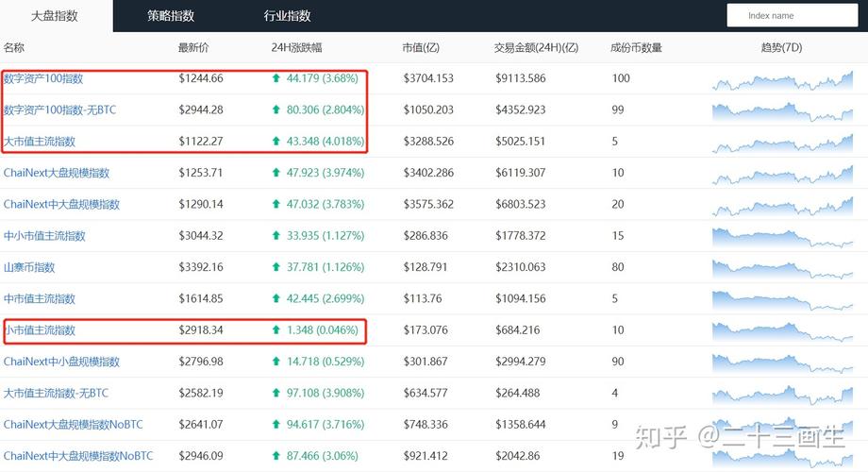868x472 pixels.
Task: Click the green up arrow beside 80.306 (2.804%)
Action: point(276,110)
